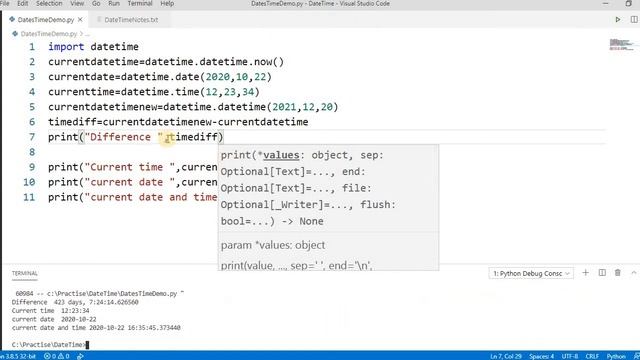
Task: Click the "Difference " string on line 7
Action: (x=124, y=137)
